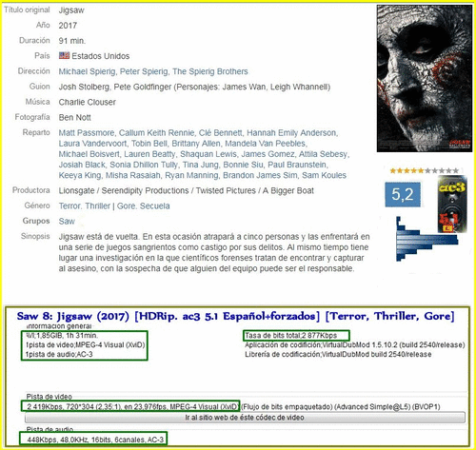Open the Hannah Emily Anderson cast link
Viewport: 476px width, 450px height.
291,133
